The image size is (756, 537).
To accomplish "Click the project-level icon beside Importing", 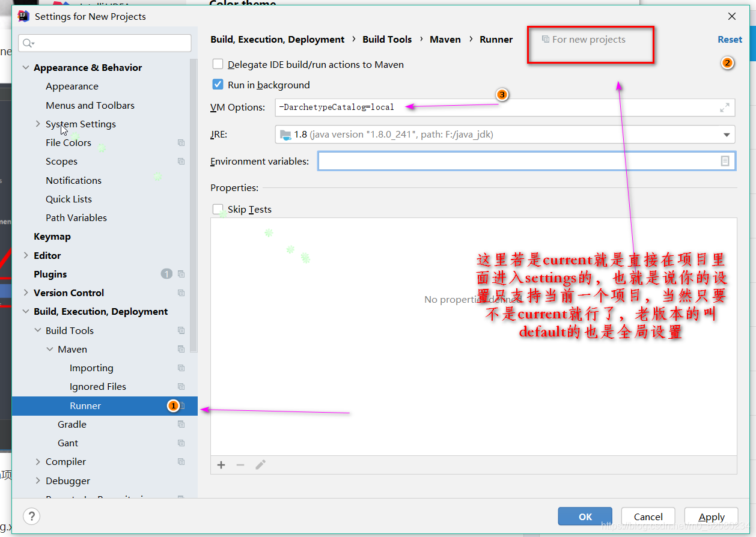I will (x=181, y=368).
